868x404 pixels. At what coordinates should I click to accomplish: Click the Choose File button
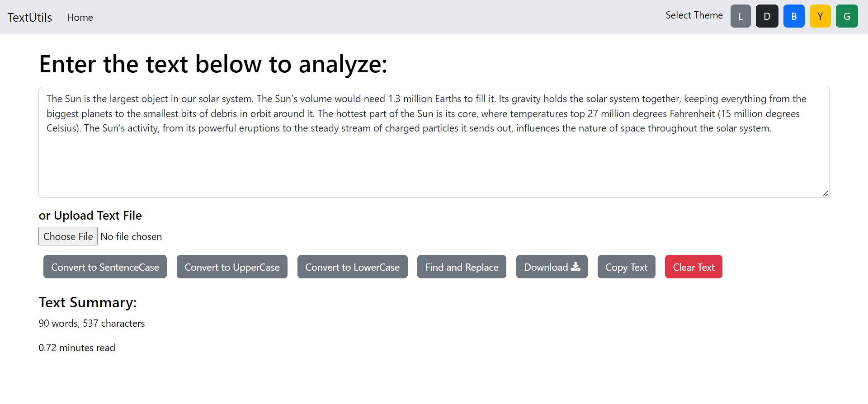tap(68, 236)
